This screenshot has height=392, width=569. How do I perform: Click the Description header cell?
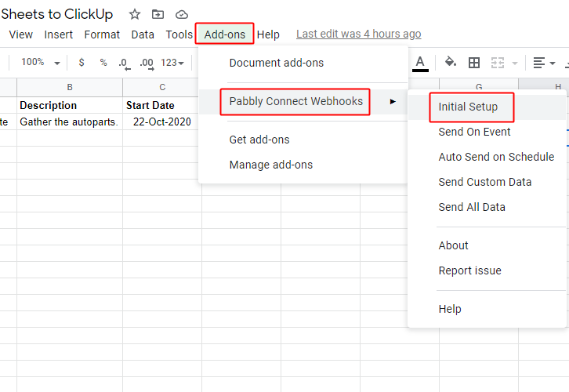tap(70, 105)
